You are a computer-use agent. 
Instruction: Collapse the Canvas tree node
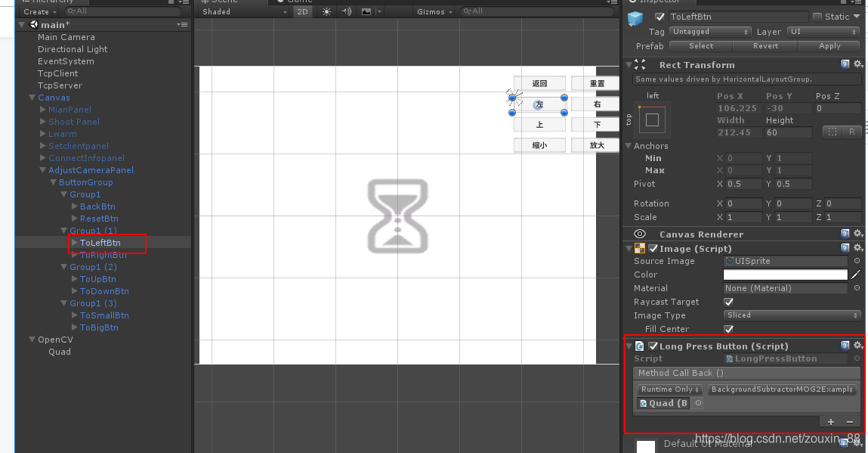click(x=32, y=98)
